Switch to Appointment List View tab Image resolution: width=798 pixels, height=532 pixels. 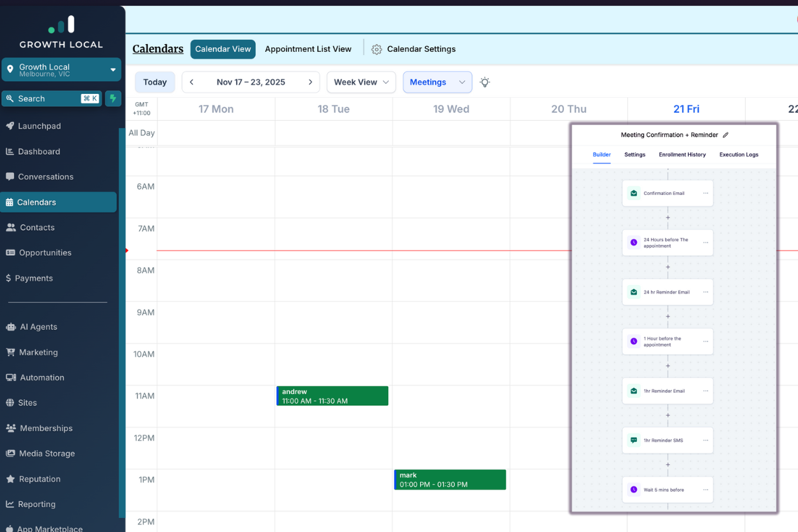point(308,49)
